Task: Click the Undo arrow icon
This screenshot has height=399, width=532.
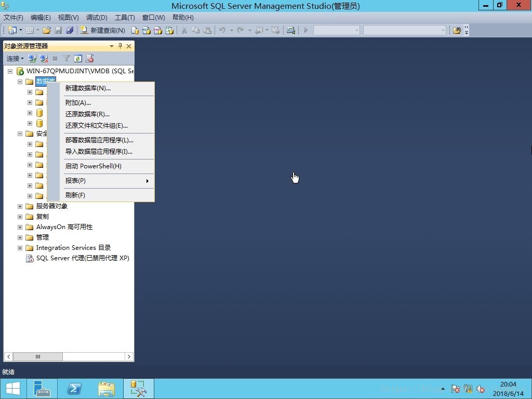Action: (x=222, y=30)
